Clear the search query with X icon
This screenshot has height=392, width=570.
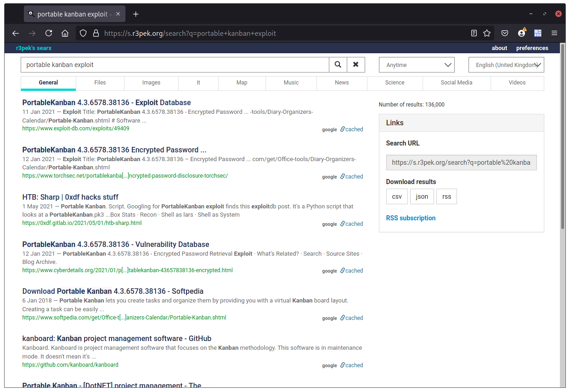click(356, 65)
